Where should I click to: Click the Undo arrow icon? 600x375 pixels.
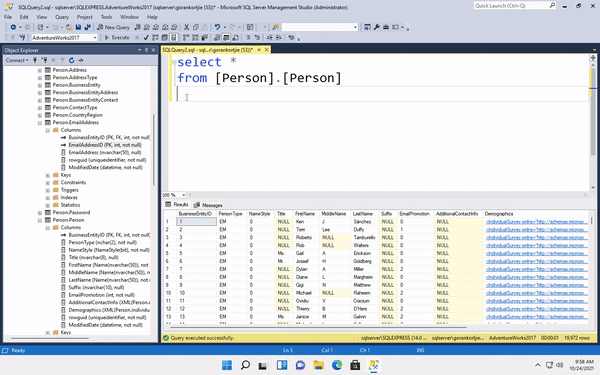217,27
